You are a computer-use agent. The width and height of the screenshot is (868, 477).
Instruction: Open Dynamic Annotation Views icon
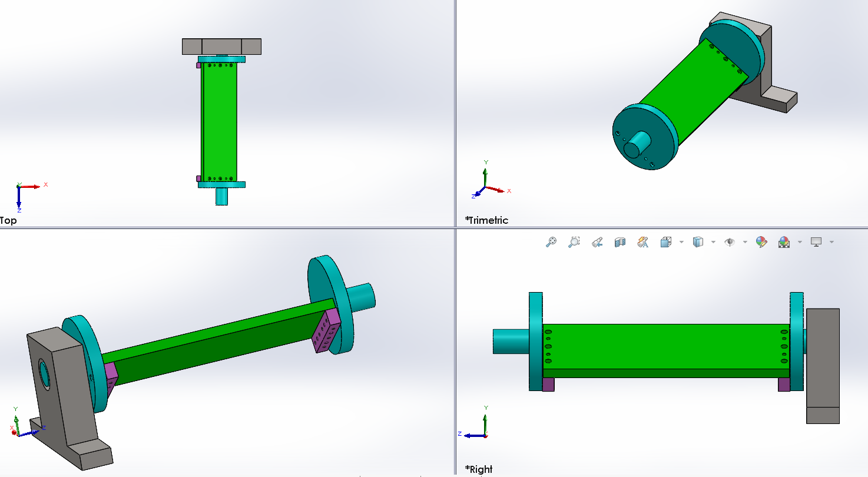click(x=642, y=242)
